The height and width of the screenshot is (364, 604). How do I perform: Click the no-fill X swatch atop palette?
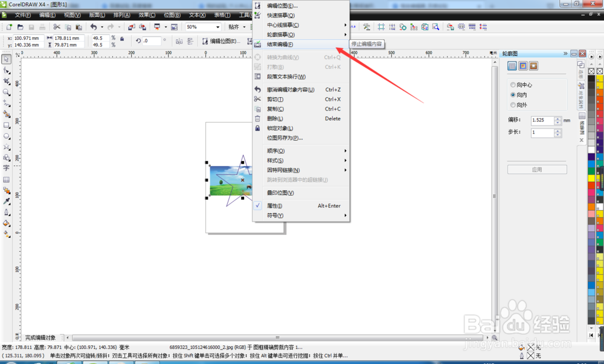click(x=591, y=71)
